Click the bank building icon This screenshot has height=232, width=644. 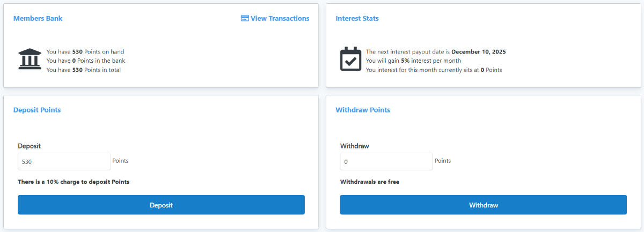(30, 59)
